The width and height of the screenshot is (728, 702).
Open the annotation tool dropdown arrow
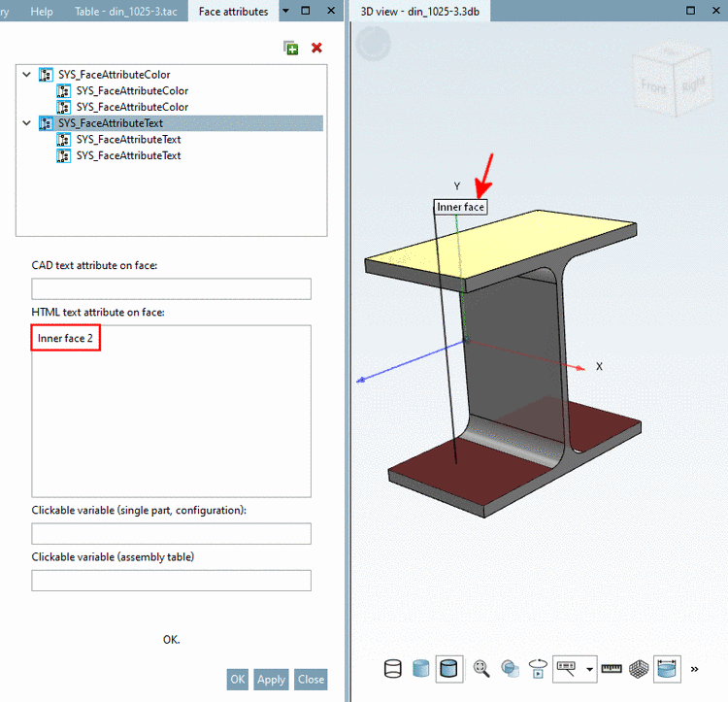(x=589, y=669)
